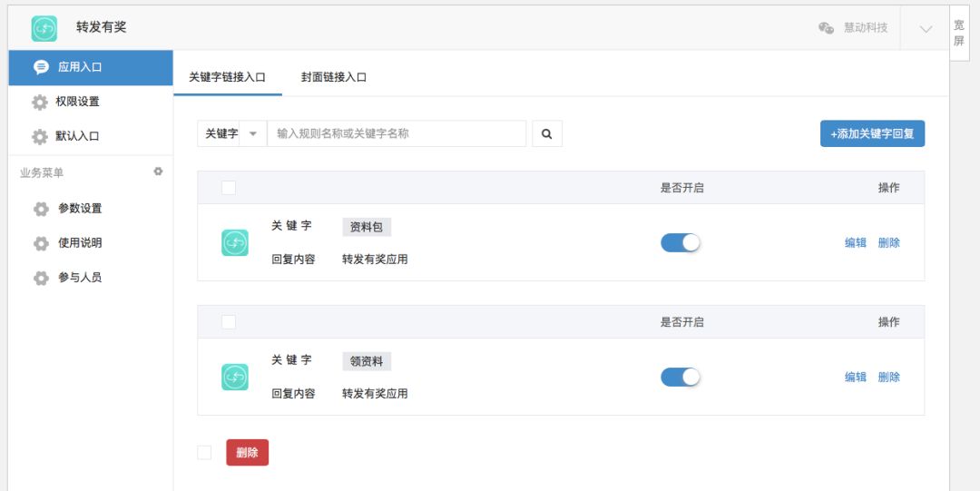
Task: Expand the account dropdown chevron in header
Action: pyautogui.click(x=926, y=29)
